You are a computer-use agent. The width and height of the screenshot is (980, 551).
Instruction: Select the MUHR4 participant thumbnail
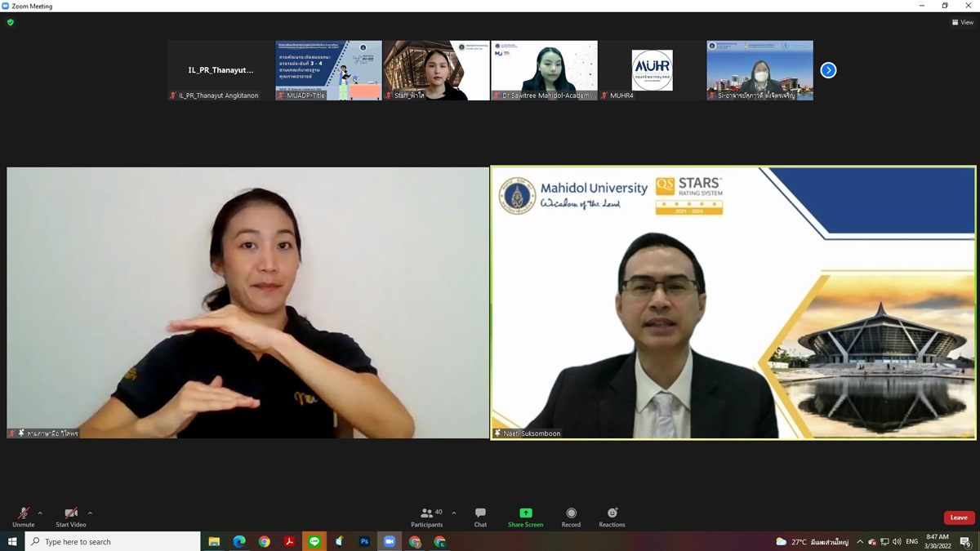tap(652, 70)
